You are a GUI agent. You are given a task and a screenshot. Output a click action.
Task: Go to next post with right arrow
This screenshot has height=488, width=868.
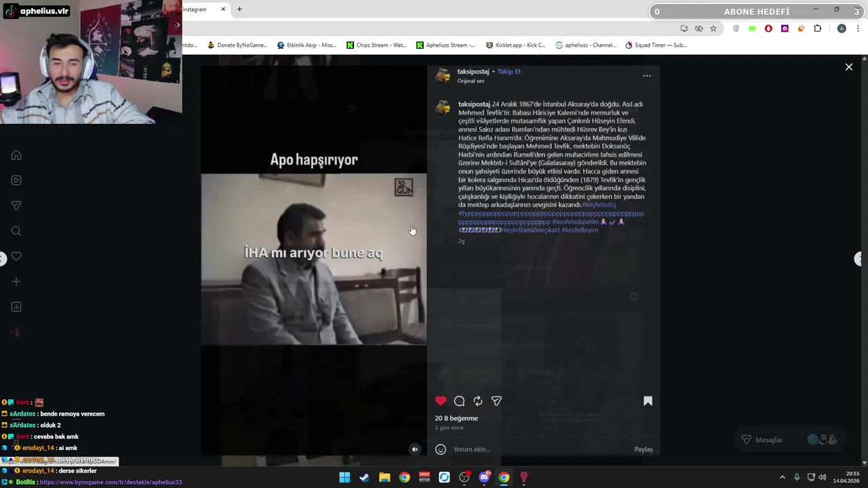(859, 259)
